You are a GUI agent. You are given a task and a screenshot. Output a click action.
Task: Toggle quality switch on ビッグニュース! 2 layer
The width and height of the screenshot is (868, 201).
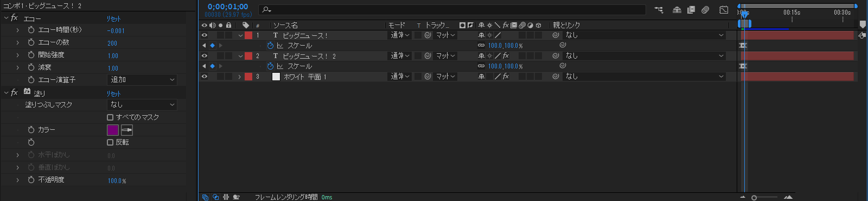click(x=497, y=56)
